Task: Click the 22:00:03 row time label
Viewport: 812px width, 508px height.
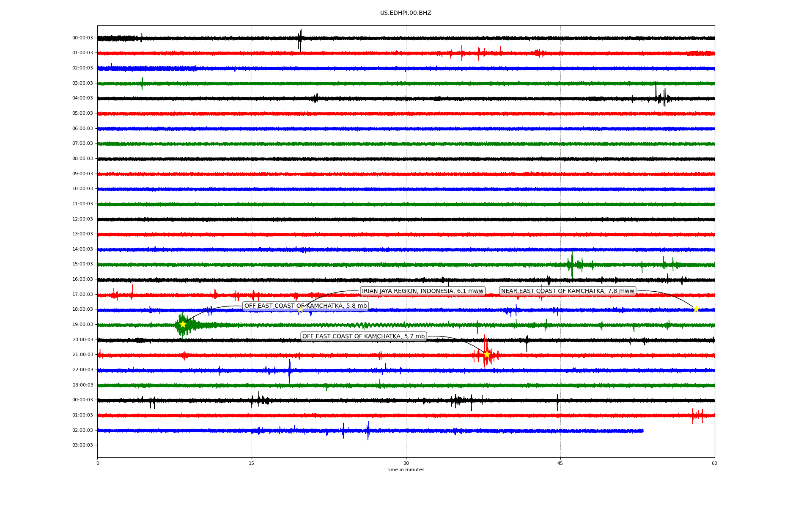Action: tap(82, 370)
